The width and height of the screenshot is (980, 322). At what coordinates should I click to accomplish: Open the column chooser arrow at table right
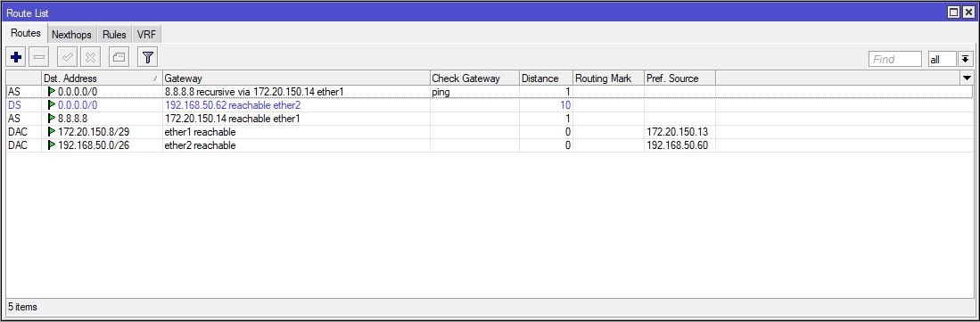(x=968, y=78)
